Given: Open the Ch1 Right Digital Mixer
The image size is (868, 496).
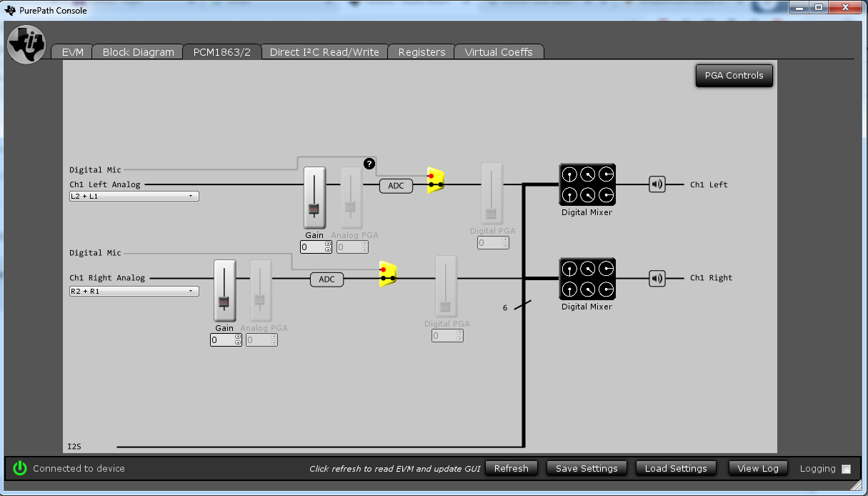Looking at the screenshot, I should pyautogui.click(x=587, y=279).
